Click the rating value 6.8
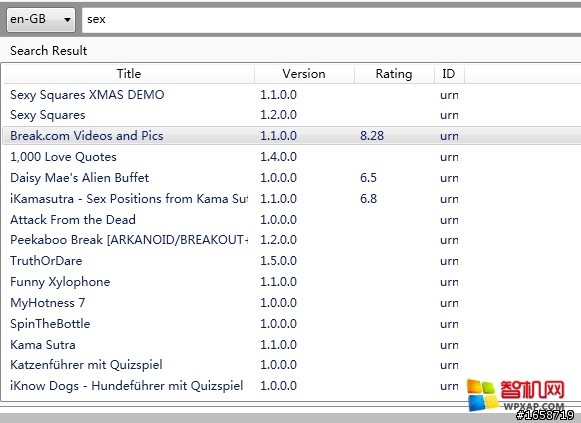Screen dimensions: 581x423 tap(368, 199)
